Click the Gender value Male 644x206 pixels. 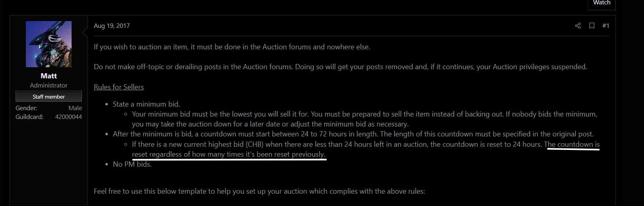75,108
